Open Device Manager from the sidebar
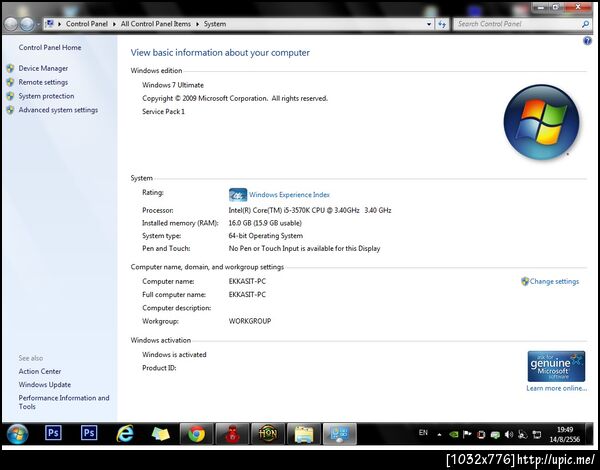 (x=43, y=69)
